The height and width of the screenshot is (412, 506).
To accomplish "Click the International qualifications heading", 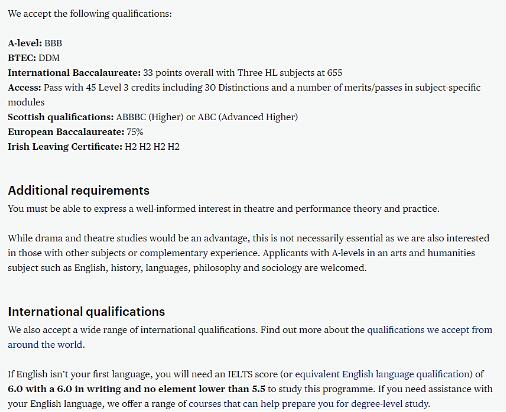I will (x=86, y=311).
